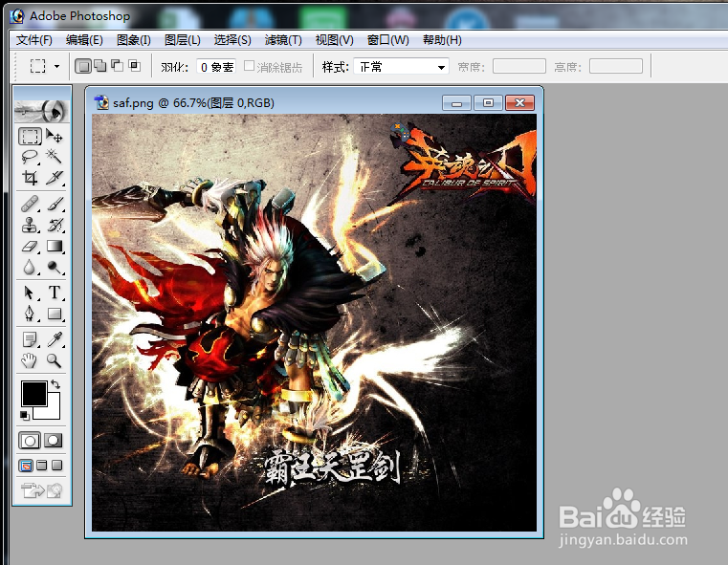Open the Layer (图层) menu
728x565 pixels.
(x=182, y=40)
